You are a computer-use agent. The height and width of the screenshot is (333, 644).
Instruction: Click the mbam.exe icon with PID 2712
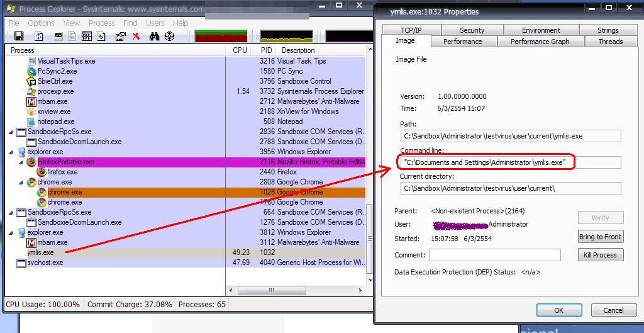[31, 101]
